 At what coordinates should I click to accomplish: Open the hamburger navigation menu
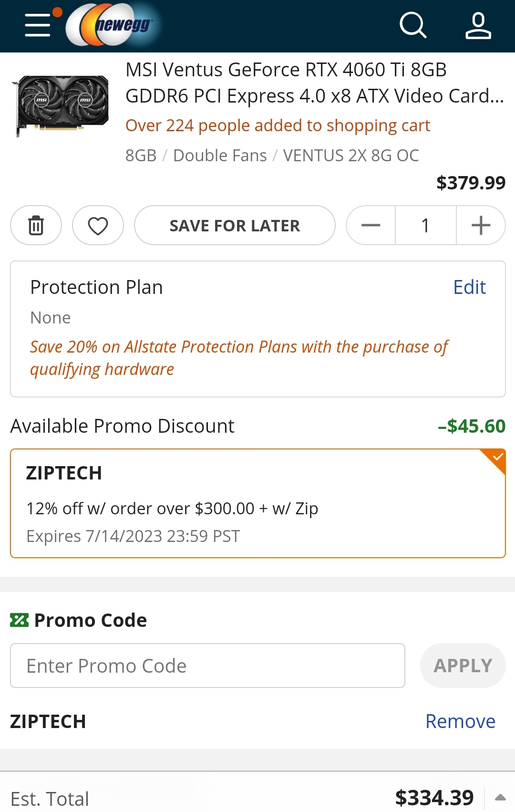pos(38,25)
